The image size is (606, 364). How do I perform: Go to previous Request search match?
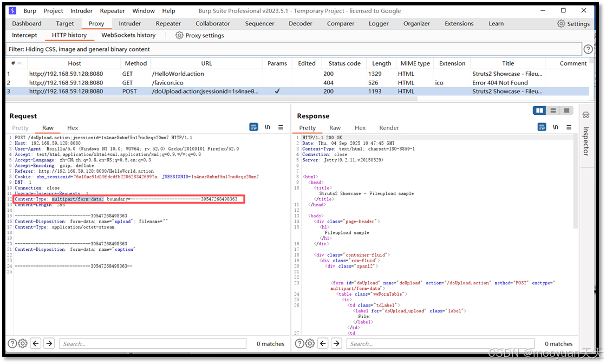pyautogui.click(x=36, y=343)
